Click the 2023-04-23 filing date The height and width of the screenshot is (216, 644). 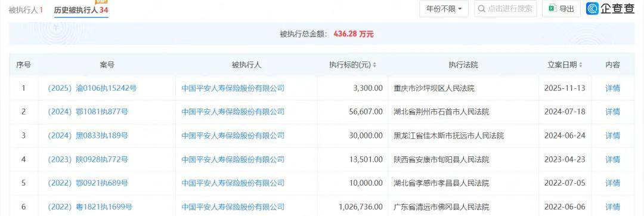click(565, 159)
